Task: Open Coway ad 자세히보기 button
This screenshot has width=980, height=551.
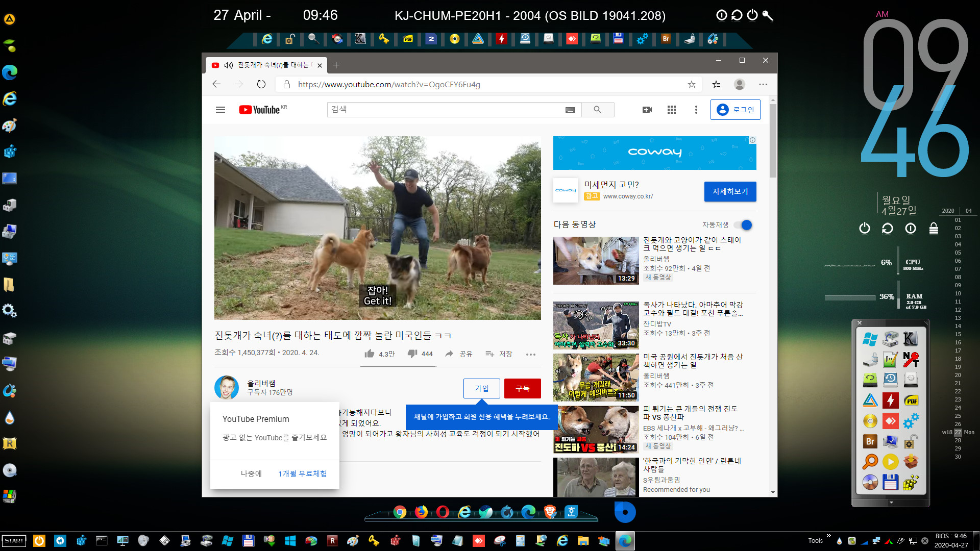Action: [x=730, y=191]
